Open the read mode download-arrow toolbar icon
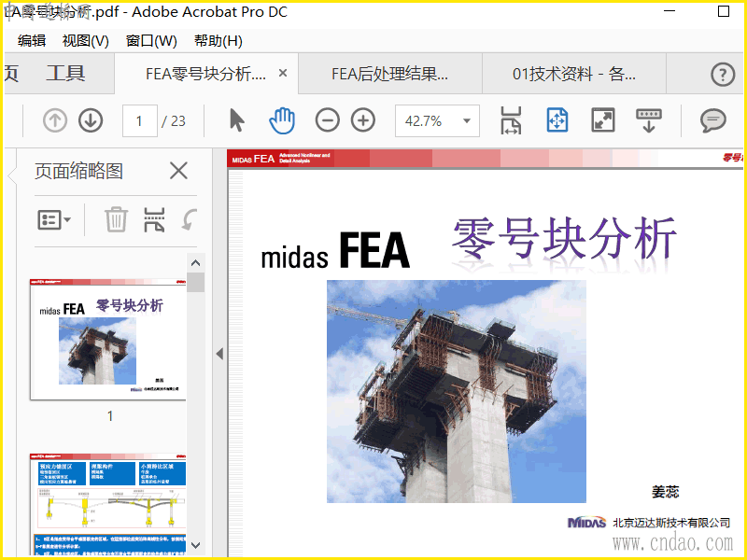This screenshot has height=560, width=747. pos(648,120)
